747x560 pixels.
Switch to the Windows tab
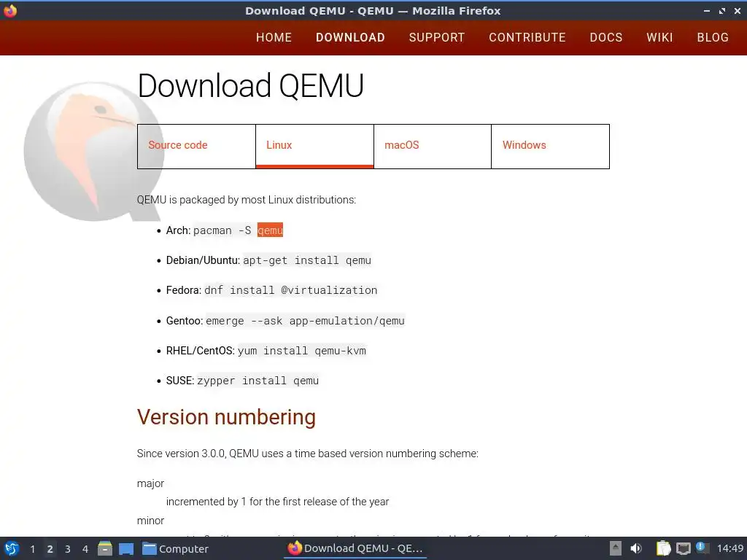point(550,146)
